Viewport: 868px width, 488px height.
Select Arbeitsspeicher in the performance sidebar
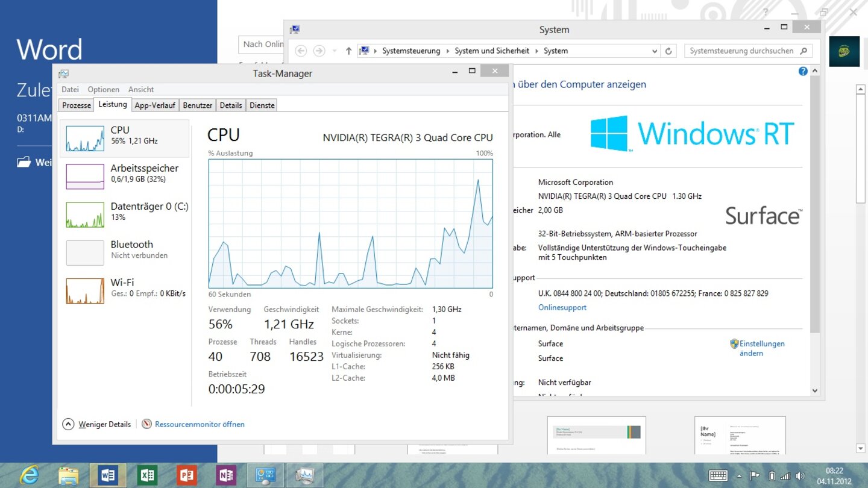(x=124, y=177)
